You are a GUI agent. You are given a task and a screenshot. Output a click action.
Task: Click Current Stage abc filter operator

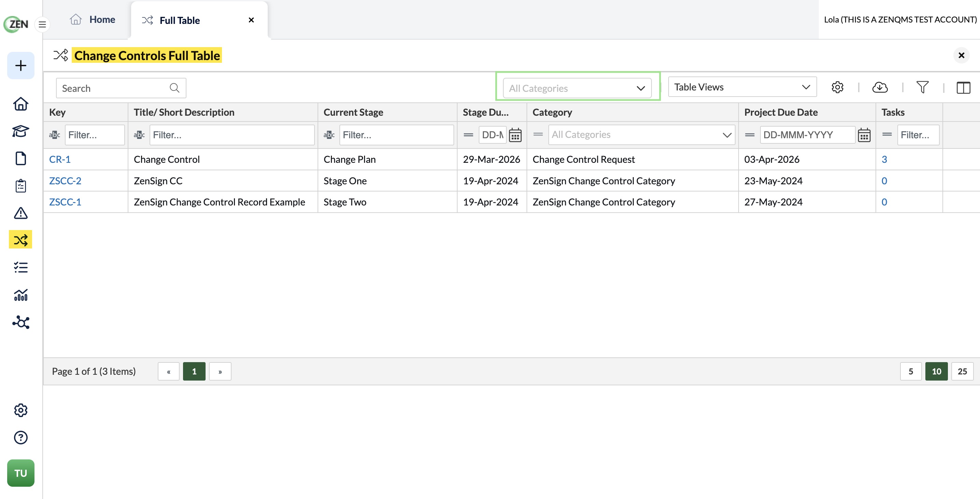pyautogui.click(x=329, y=134)
